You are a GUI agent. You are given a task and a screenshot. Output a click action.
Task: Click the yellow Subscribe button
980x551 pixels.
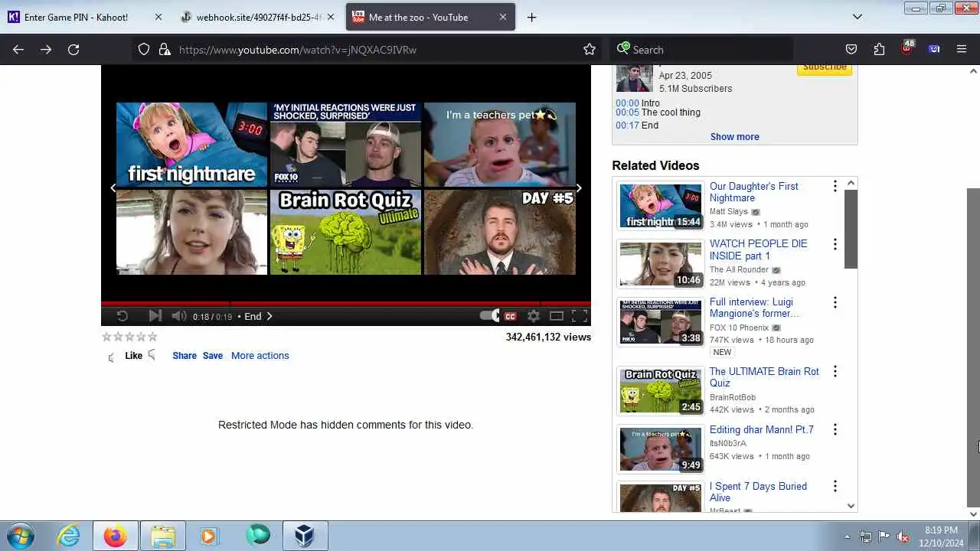point(825,67)
